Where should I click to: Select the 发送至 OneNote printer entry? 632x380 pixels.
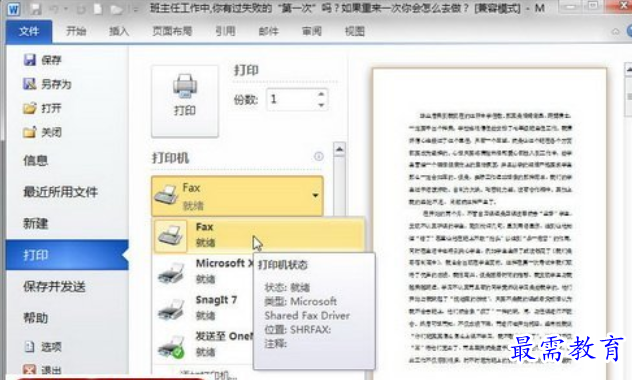pos(204,344)
